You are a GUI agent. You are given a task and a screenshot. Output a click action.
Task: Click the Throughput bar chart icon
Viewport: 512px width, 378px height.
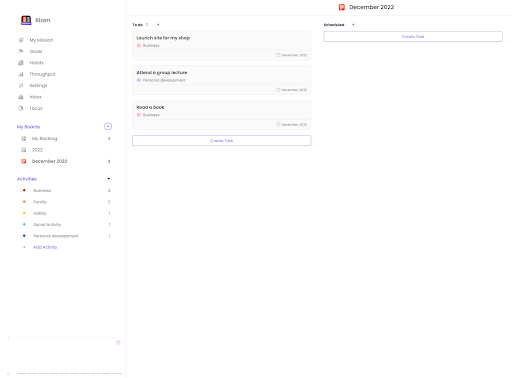click(x=21, y=74)
